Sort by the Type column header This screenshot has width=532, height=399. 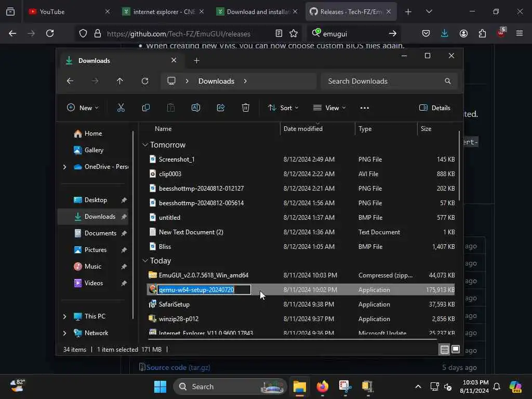click(386, 129)
